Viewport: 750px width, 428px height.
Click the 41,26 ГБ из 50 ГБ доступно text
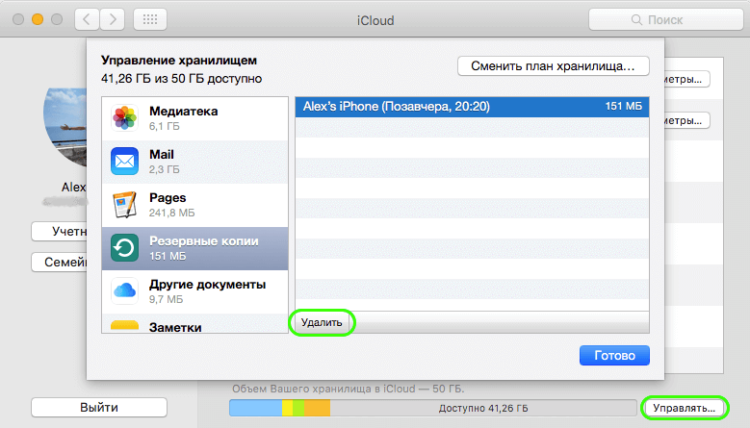click(181, 78)
